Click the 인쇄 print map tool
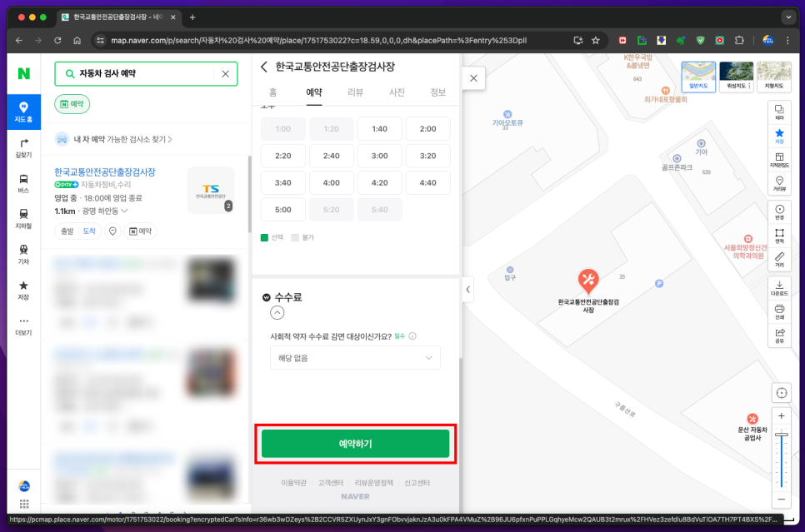This screenshot has height=532, width=805. tap(779, 311)
